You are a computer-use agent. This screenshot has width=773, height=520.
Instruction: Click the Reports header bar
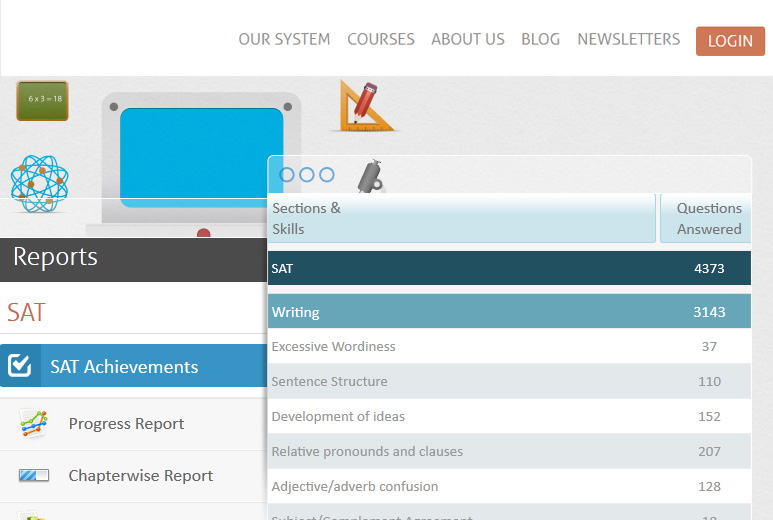(x=134, y=260)
